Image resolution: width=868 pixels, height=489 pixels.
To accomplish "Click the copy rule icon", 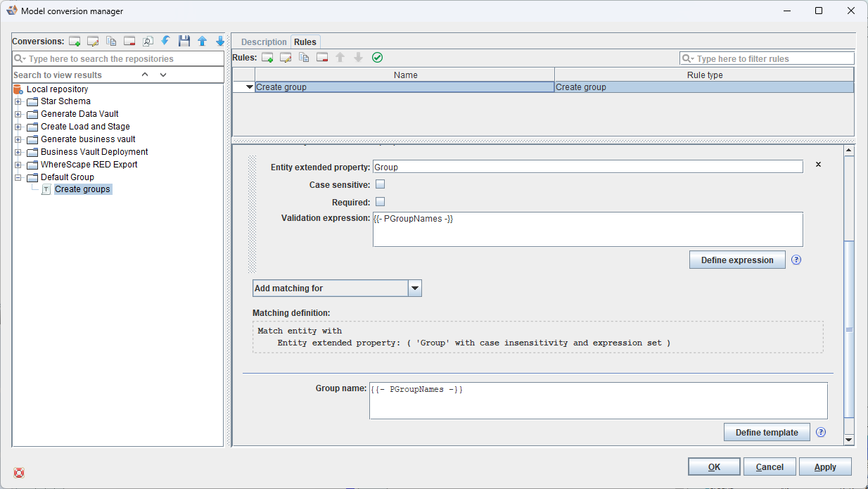I will (304, 58).
